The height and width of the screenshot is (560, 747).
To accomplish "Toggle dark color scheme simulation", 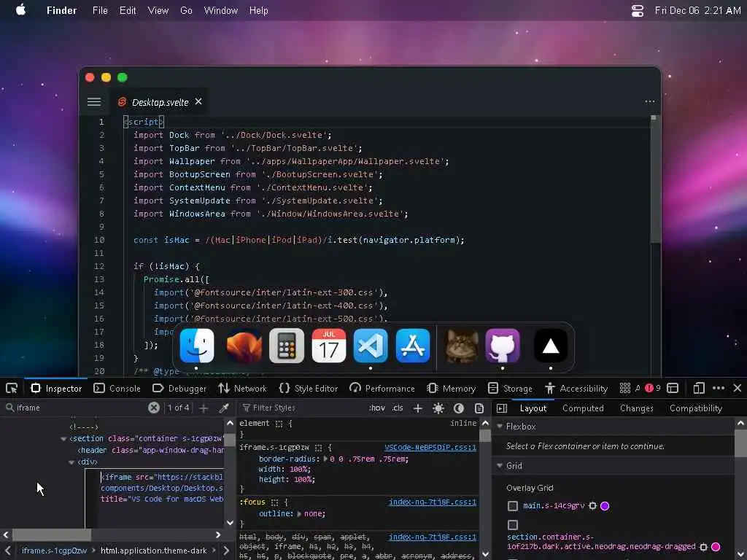I will point(459,408).
